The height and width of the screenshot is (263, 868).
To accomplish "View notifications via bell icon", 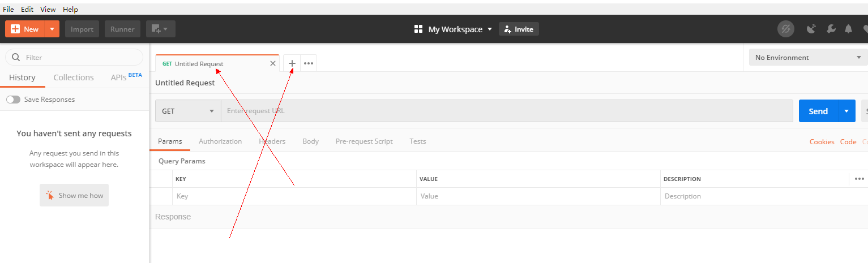I will coord(848,29).
